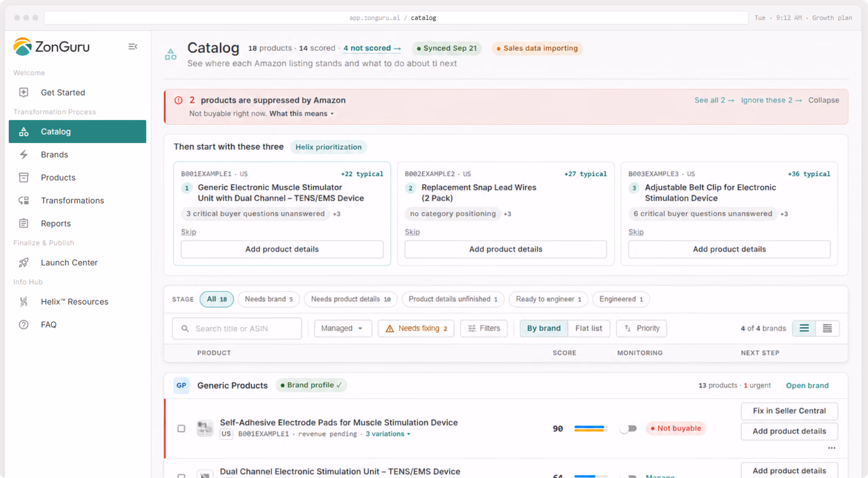Click the browser address bar

[x=396, y=18]
